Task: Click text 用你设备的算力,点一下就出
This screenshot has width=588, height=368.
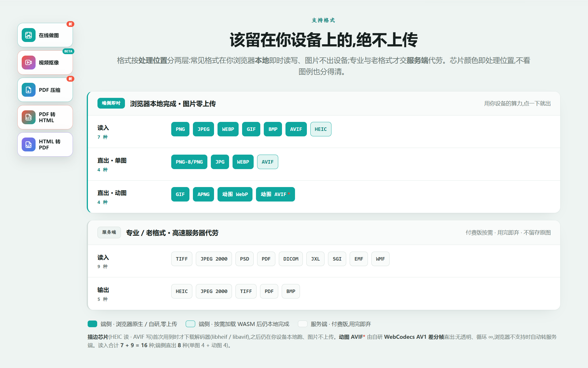Action: point(517,103)
